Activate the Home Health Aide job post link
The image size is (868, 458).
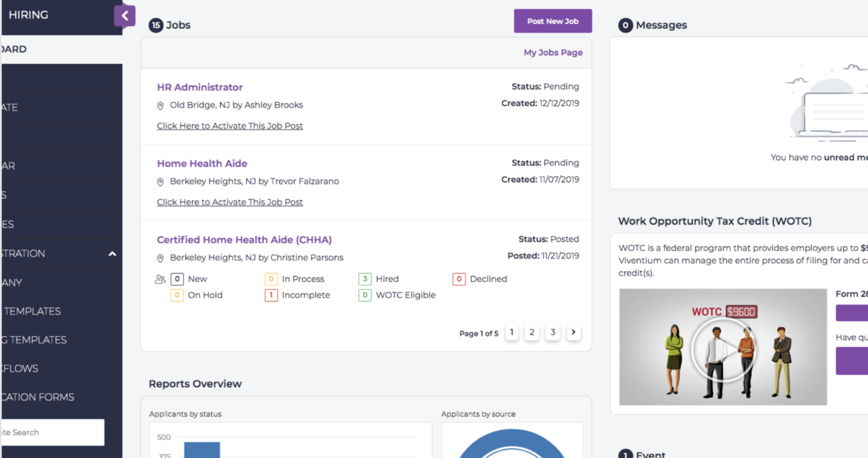230,202
